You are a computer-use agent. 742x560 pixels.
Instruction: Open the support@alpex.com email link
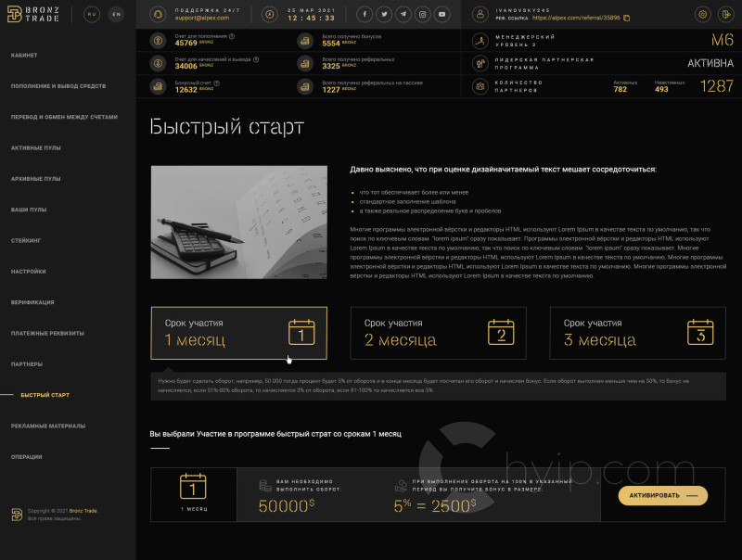click(x=202, y=18)
